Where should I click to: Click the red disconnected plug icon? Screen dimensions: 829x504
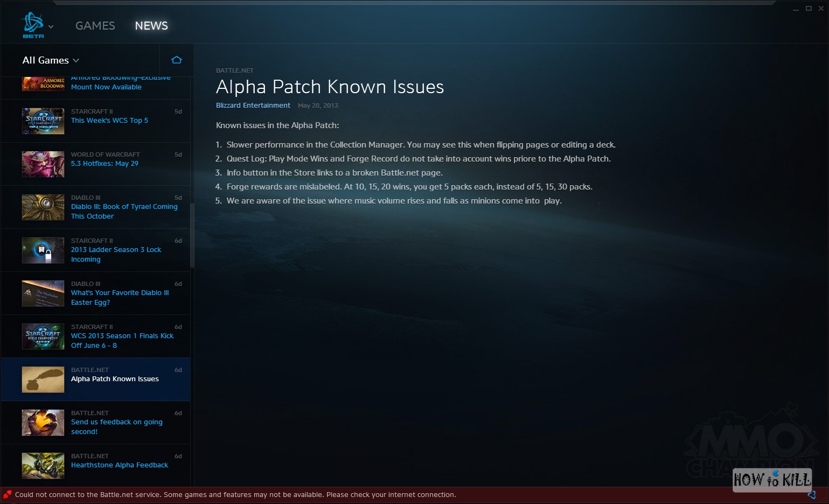[x=8, y=494]
